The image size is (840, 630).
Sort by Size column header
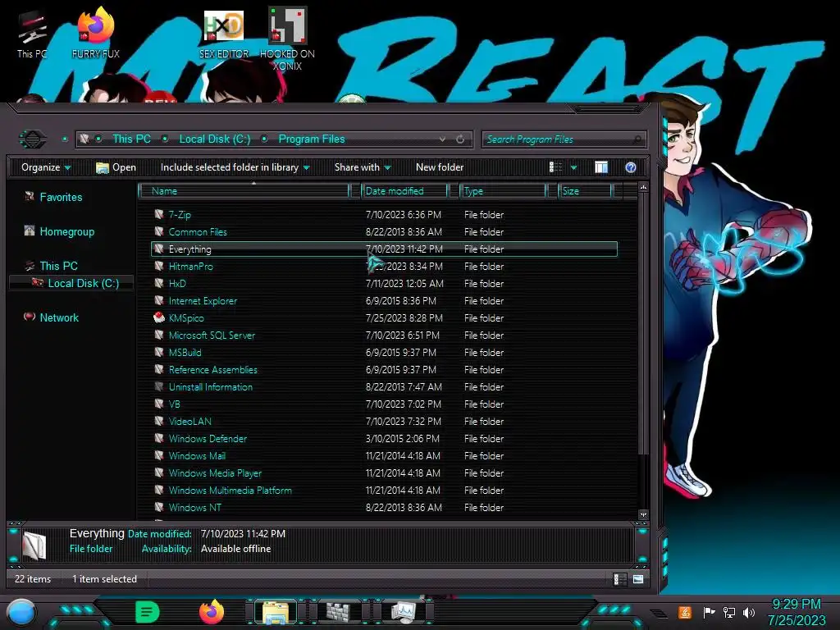coord(584,190)
